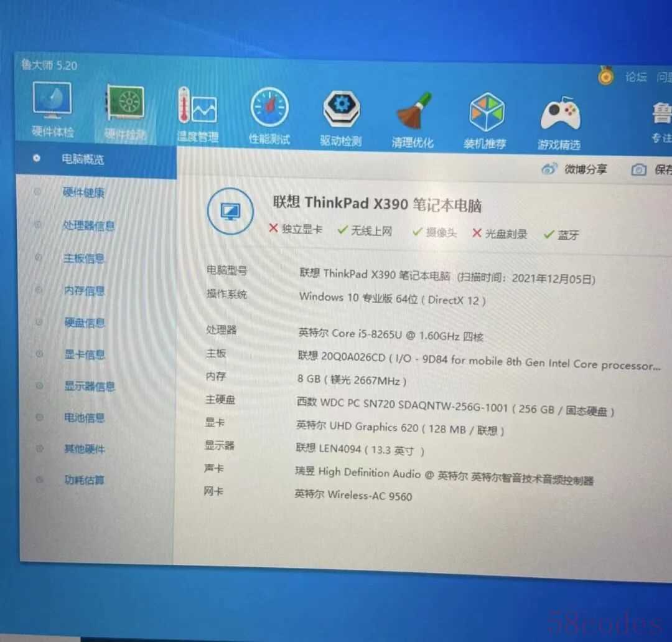The width and height of the screenshot is (672, 642).
Task: Click the 8 GB 镁光 2667MHz memory value
Action: pos(352,380)
